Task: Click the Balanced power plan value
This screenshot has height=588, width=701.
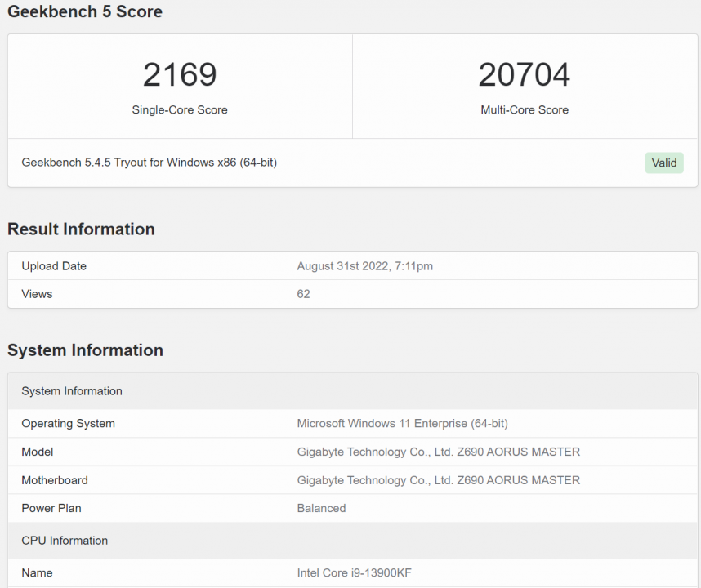Action: tap(322, 508)
